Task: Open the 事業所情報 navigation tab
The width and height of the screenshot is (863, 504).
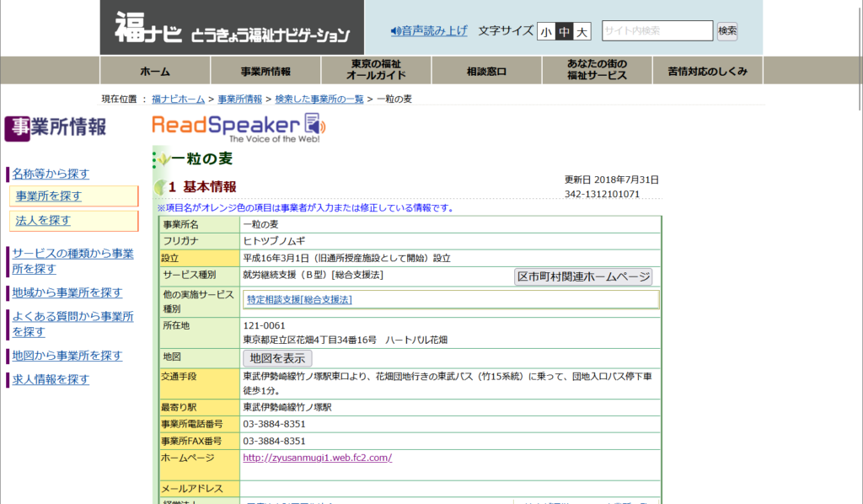Action: click(265, 71)
